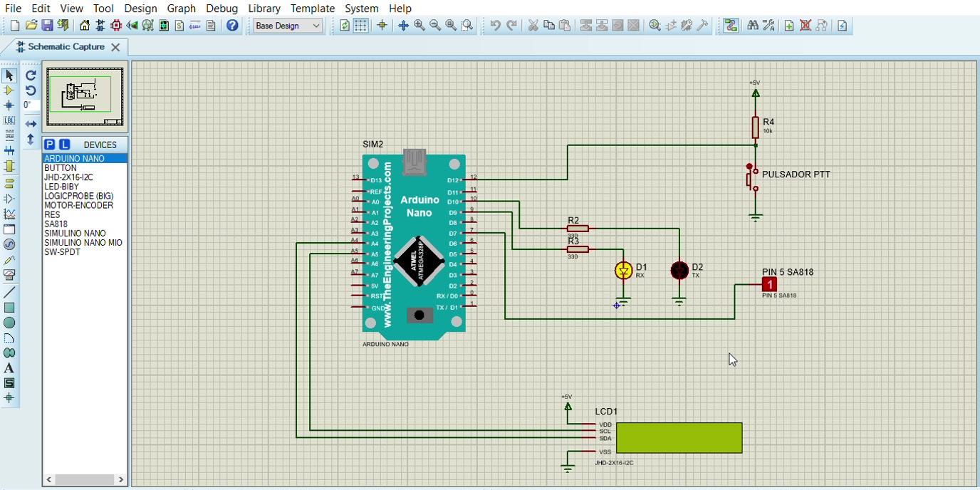Screen dimensions: 980x490
Task: Zoom to view entire sheet icon
Action: [x=451, y=26]
